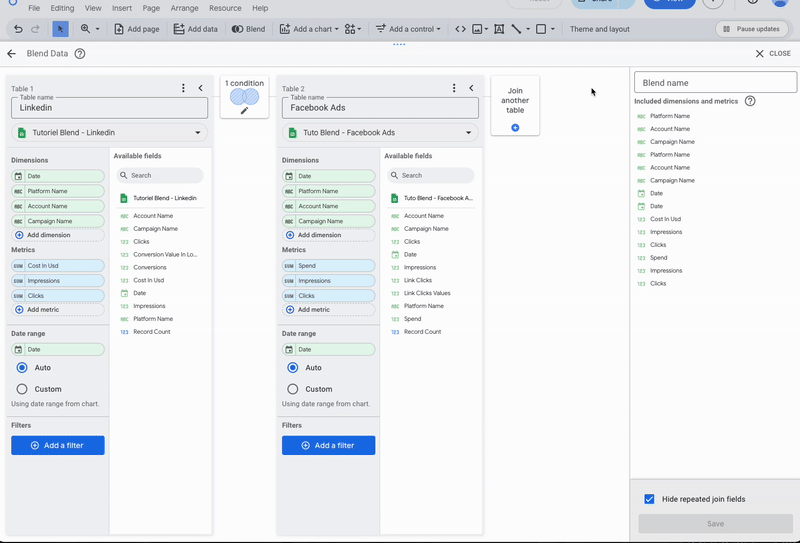Select Auto date range in Table 2
The height and width of the screenshot is (543, 800).
[x=292, y=367]
